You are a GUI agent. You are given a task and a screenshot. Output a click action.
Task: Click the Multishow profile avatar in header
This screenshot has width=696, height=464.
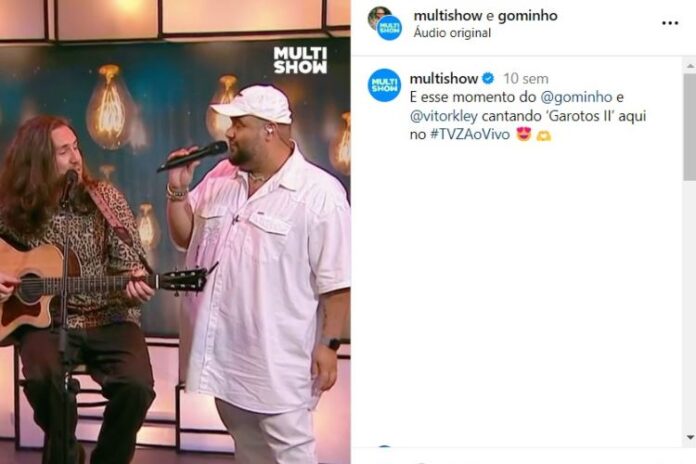click(389, 28)
